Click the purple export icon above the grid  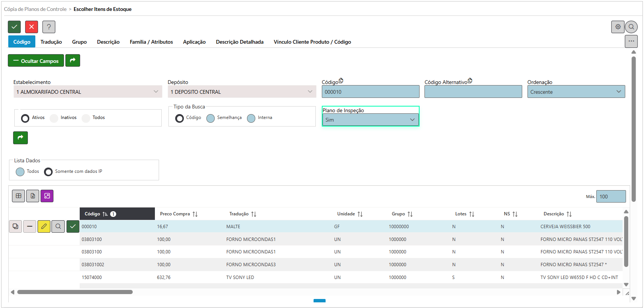click(47, 196)
